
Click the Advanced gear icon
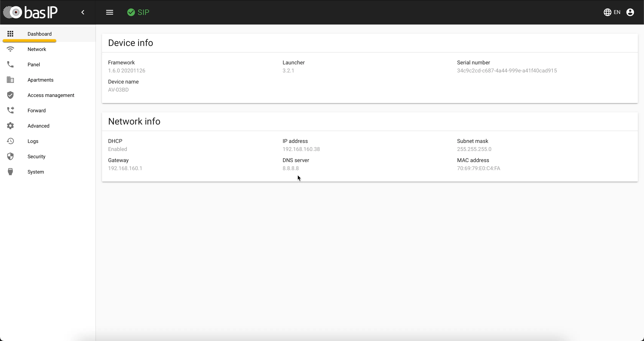[x=10, y=126]
